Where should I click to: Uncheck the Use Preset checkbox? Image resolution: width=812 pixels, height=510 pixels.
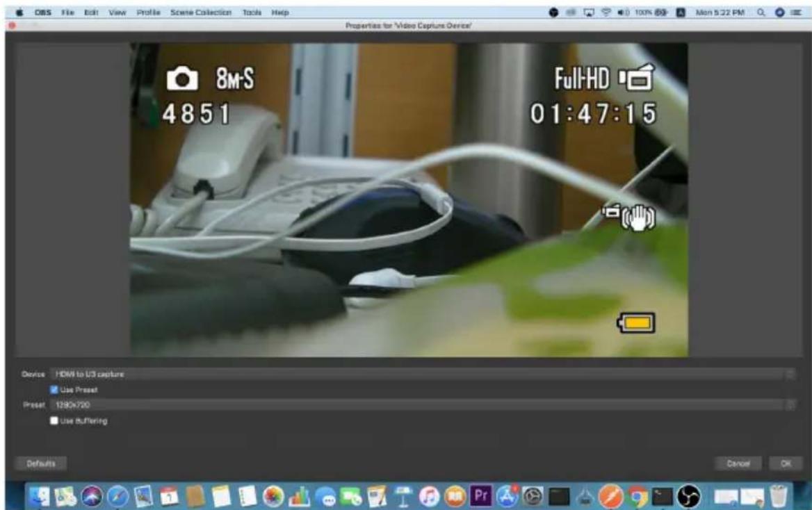(x=54, y=389)
